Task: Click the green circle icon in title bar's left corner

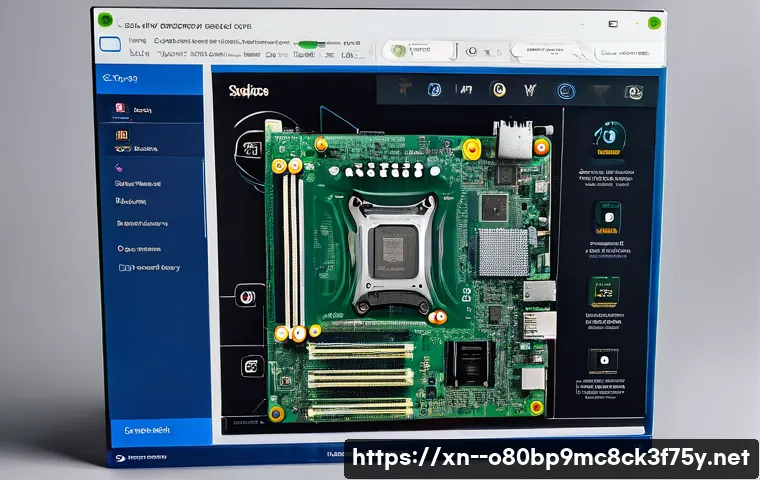Action: [105, 19]
